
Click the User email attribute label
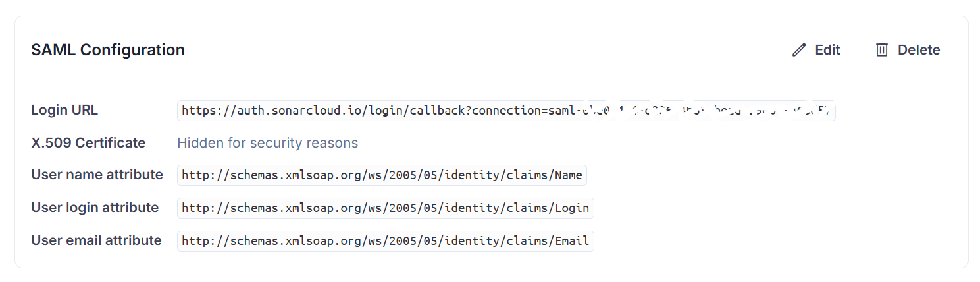96,240
